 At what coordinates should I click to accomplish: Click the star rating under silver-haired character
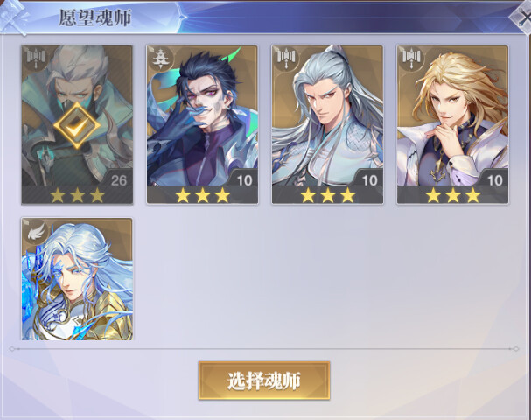327,195
